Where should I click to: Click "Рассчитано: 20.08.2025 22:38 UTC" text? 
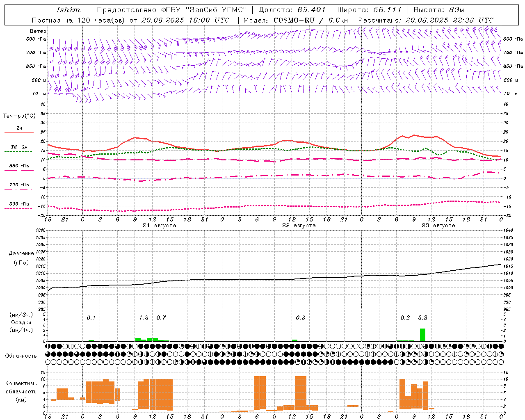(x=426, y=20)
